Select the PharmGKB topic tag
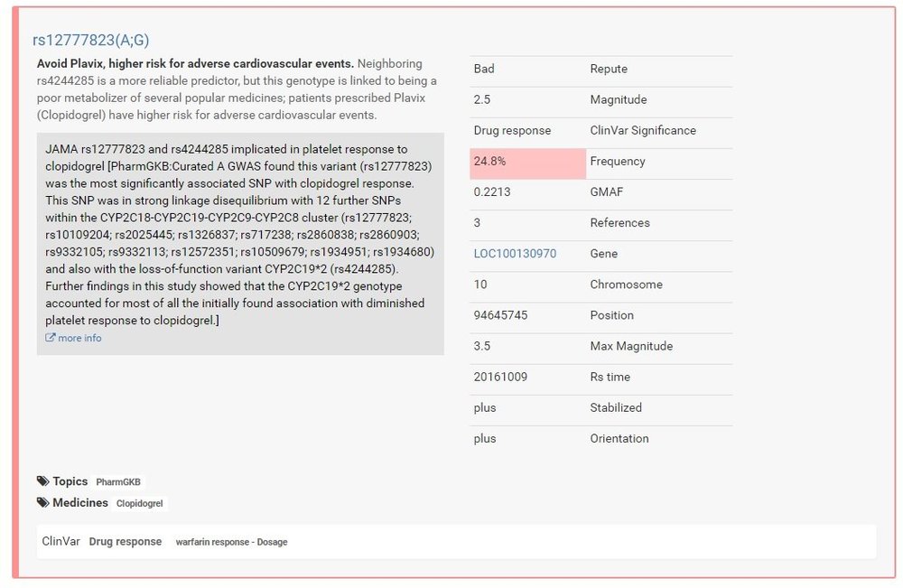The height and width of the screenshot is (588, 903). point(118,482)
